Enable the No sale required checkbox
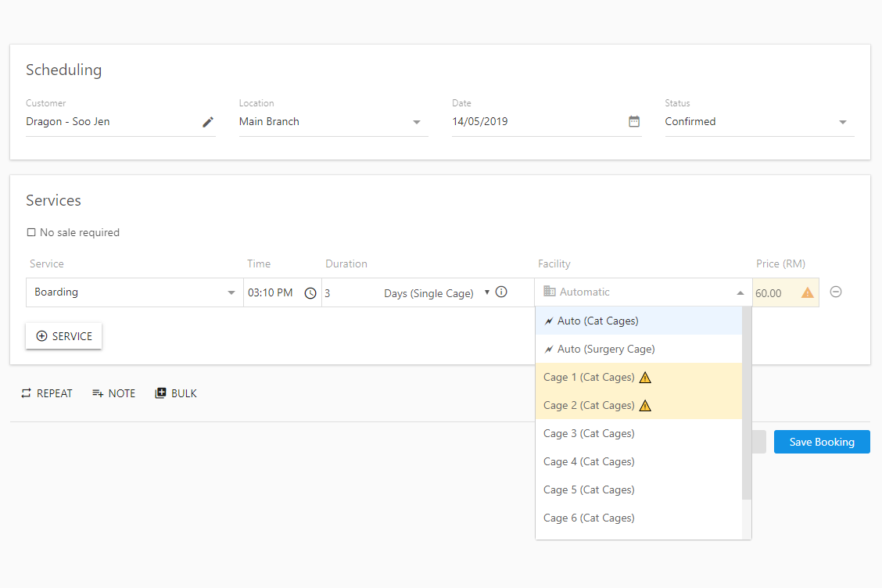The width and height of the screenshot is (882, 588). [x=31, y=232]
